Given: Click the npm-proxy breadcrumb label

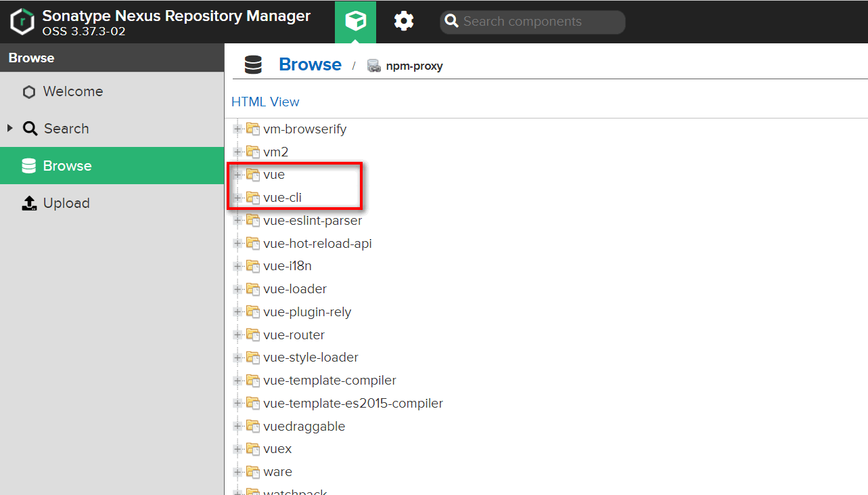Looking at the screenshot, I should tap(414, 66).
